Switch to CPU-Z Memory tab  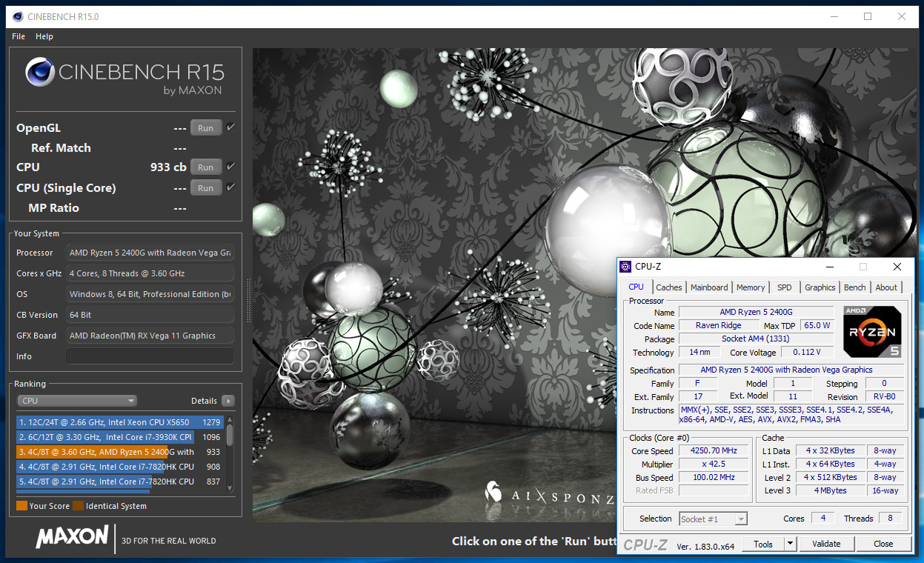point(751,287)
